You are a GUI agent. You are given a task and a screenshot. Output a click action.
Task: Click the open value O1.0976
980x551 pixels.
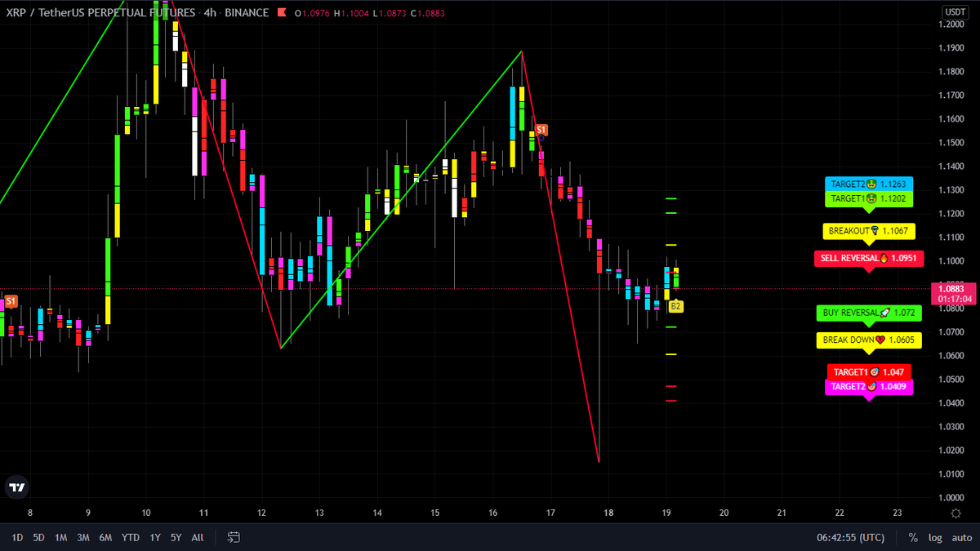point(311,14)
